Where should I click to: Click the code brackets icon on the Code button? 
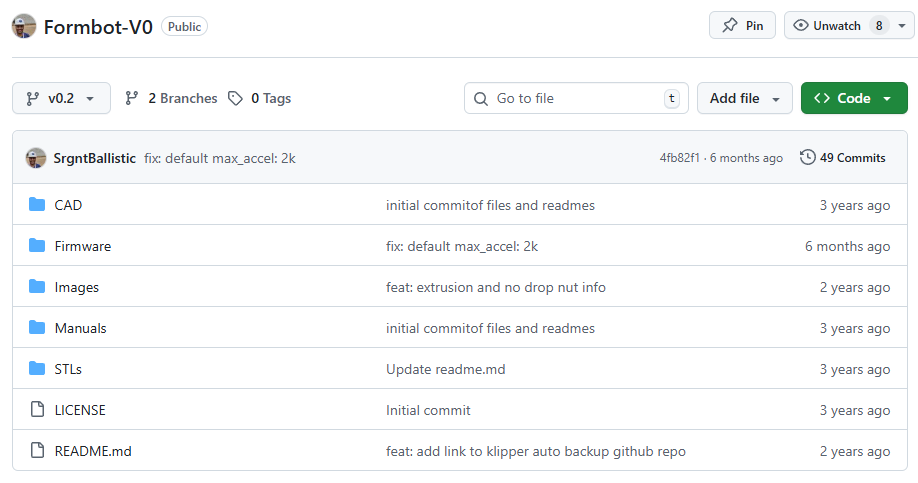tap(821, 98)
